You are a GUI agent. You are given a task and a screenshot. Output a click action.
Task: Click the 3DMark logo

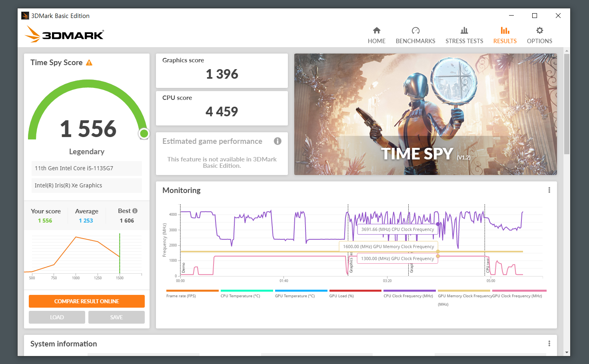point(64,34)
